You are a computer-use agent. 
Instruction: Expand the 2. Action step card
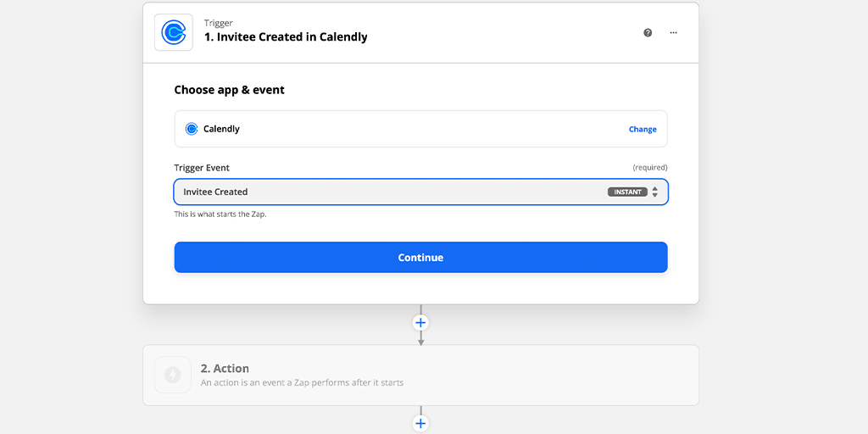coord(420,376)
